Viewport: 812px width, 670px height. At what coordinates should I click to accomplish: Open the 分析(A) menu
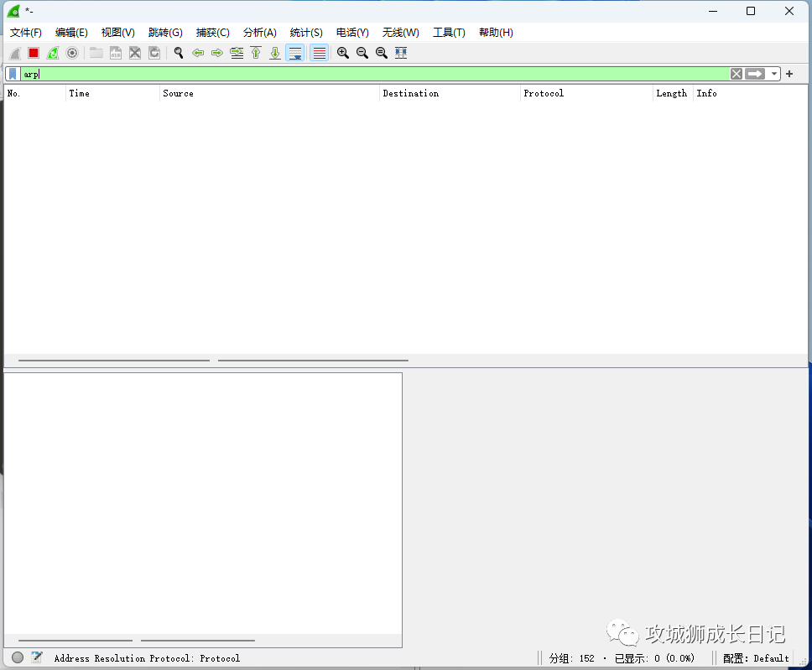(x=259, y=33)
